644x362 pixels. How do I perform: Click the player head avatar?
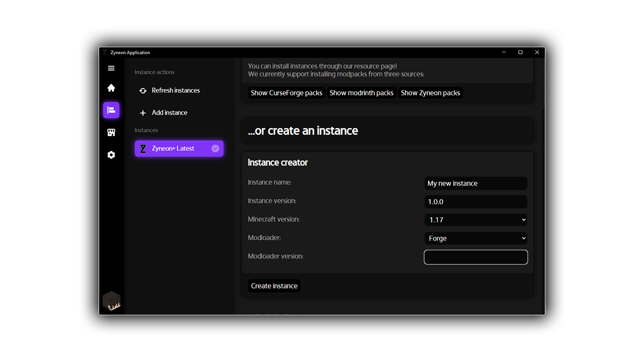pyautogui.click(x=112, y=301)
